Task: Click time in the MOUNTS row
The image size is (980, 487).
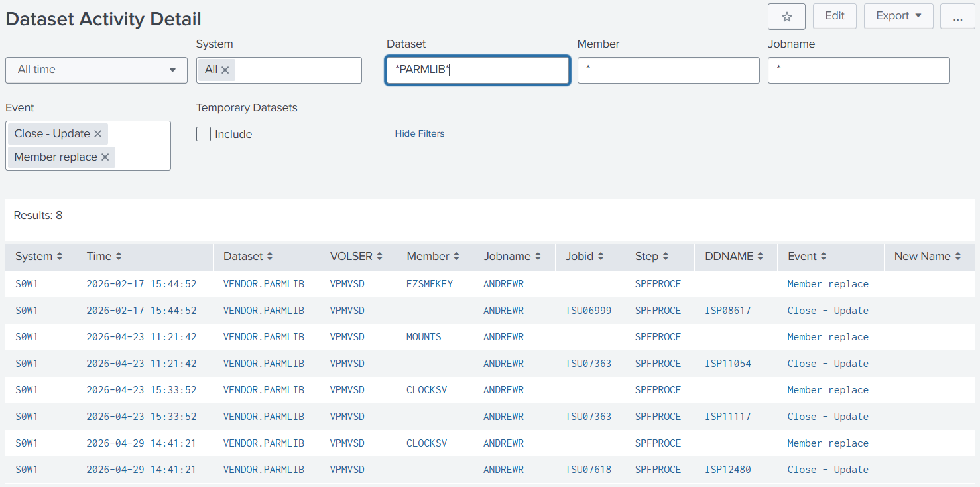Action: [141, 337]
